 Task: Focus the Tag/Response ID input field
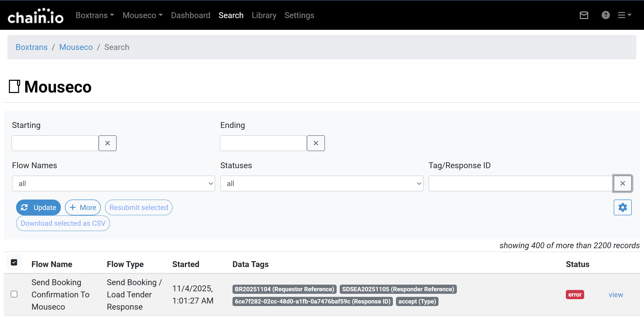(x=520, y=183)
